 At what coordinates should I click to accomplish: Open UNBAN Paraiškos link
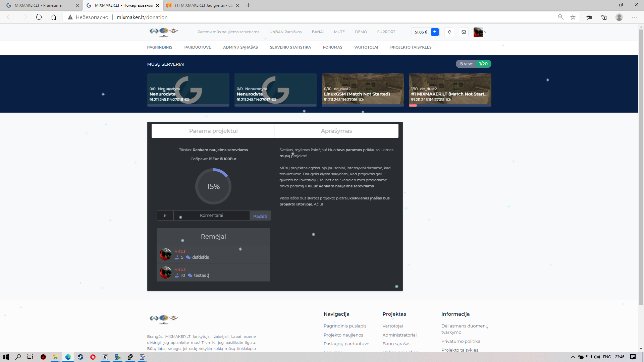[x=285, y=32]
